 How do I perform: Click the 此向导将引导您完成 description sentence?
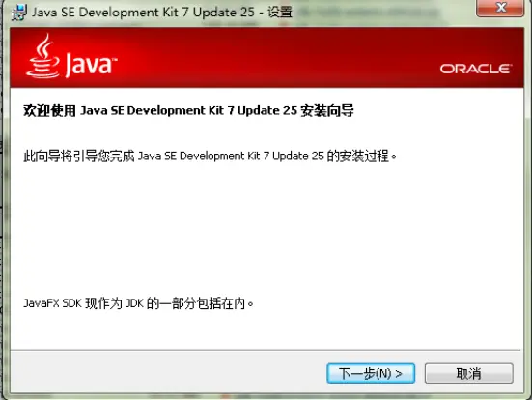tap(210, 157)
